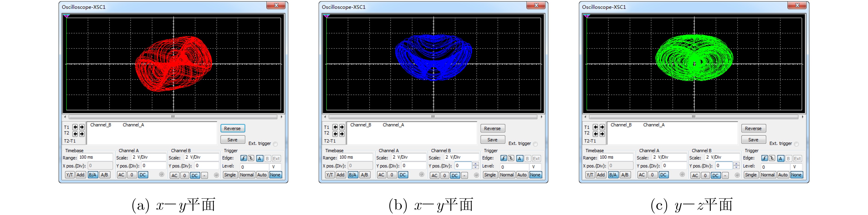This screenshot has width=868, height=215.
Task: Switch red-trace oscilloscope timebase to Y/T mode
Action: point(70,175)
